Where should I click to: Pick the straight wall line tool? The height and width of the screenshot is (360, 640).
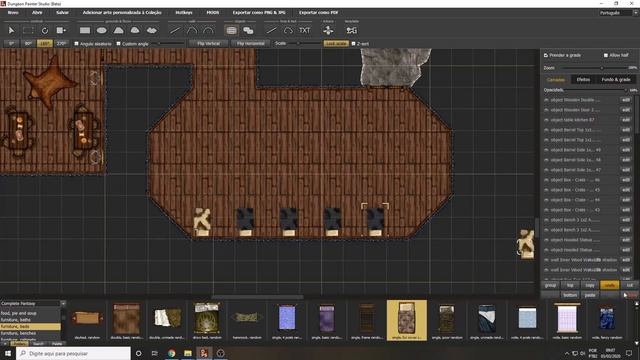point(175,31)
